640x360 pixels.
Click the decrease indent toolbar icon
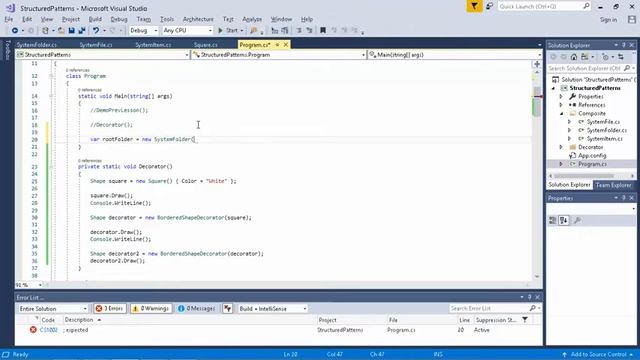[299, 31]
